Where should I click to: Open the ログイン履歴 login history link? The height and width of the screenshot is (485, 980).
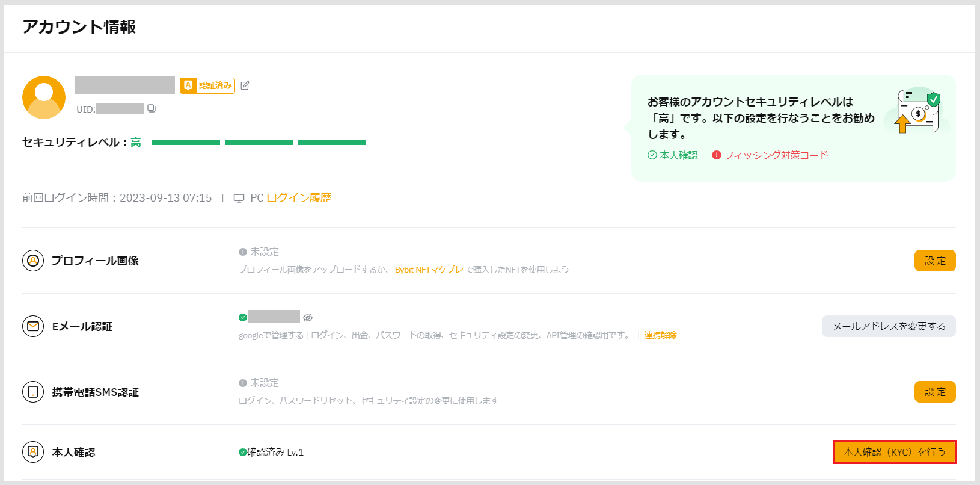(299, 198)
